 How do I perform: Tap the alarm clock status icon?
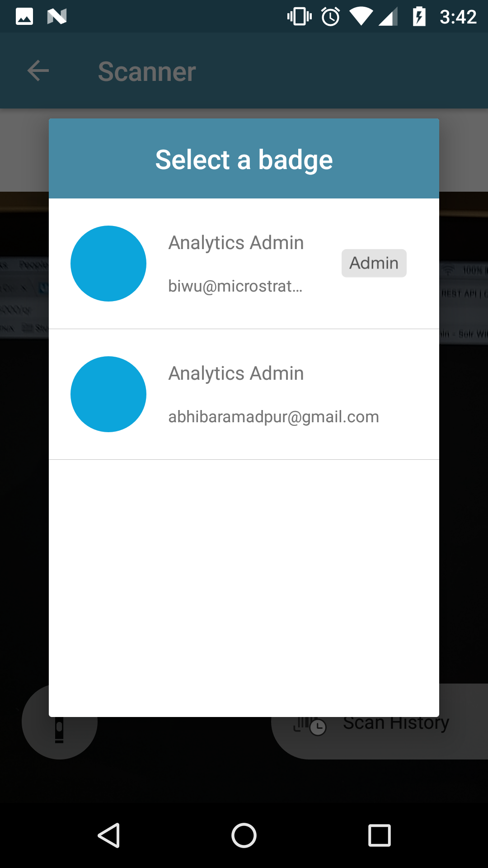click(x=331, y=17)
